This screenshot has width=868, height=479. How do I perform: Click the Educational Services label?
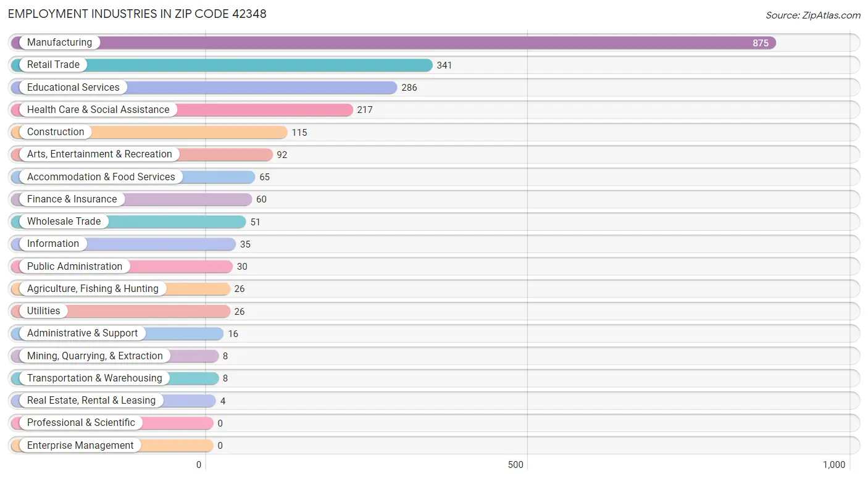(x=73, y=87)
